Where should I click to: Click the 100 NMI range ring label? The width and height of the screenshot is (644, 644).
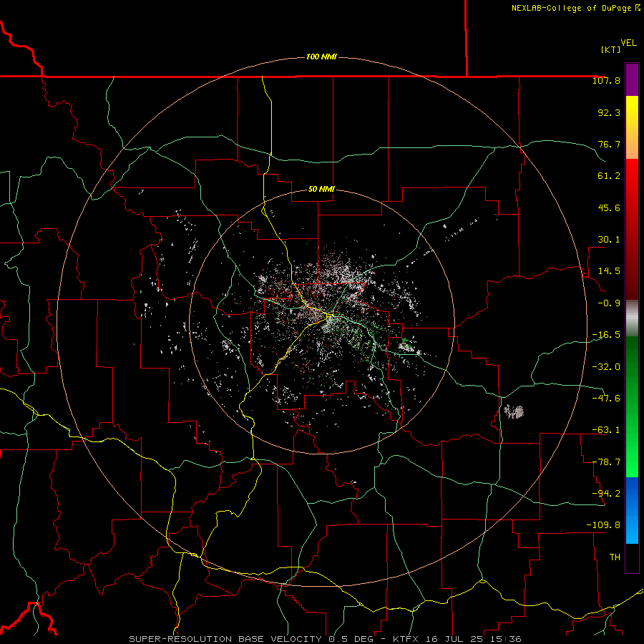pos(321,57)
